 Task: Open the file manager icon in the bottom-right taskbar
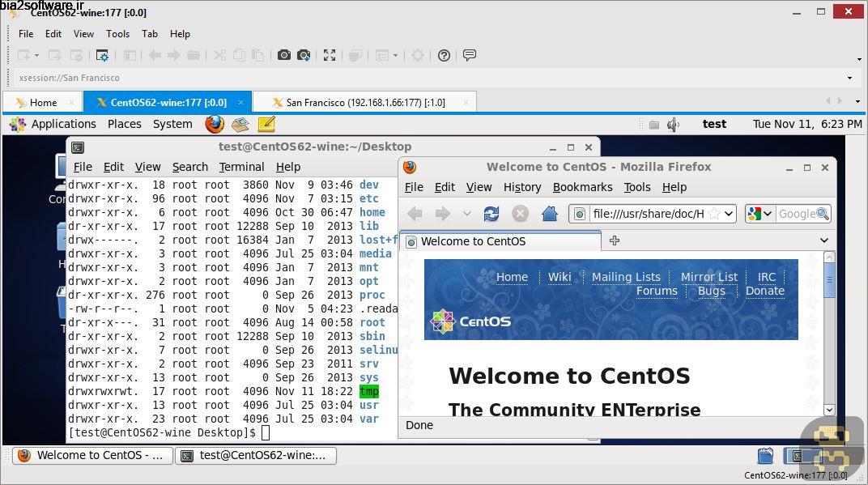764,455
